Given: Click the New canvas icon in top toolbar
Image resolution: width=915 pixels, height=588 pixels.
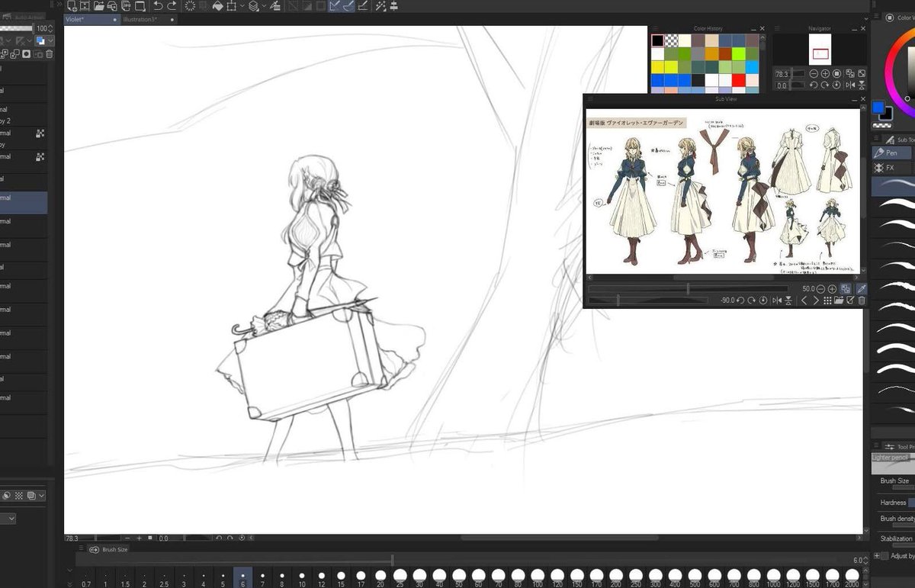Looking at the screenshot, I should tap(72, 6).
